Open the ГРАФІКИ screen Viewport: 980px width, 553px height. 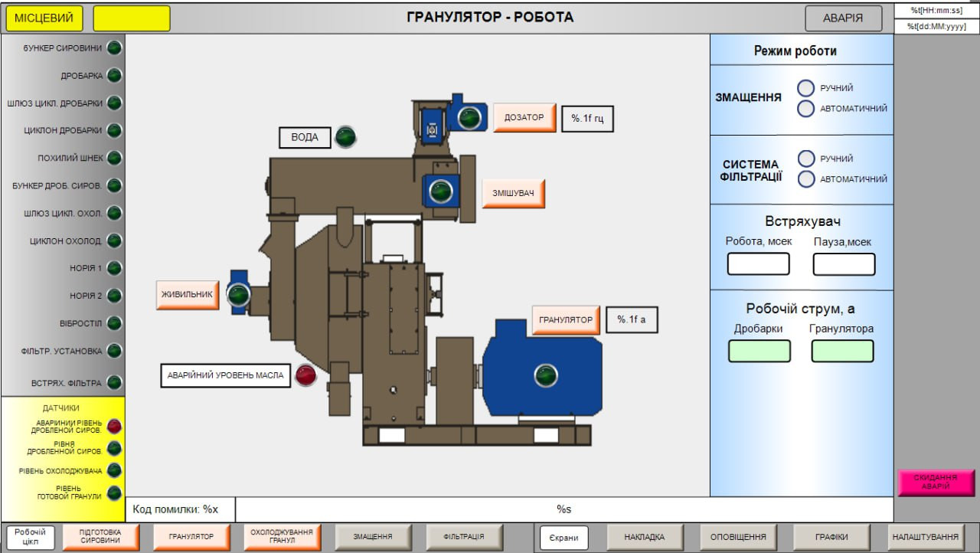pos(831,537)
